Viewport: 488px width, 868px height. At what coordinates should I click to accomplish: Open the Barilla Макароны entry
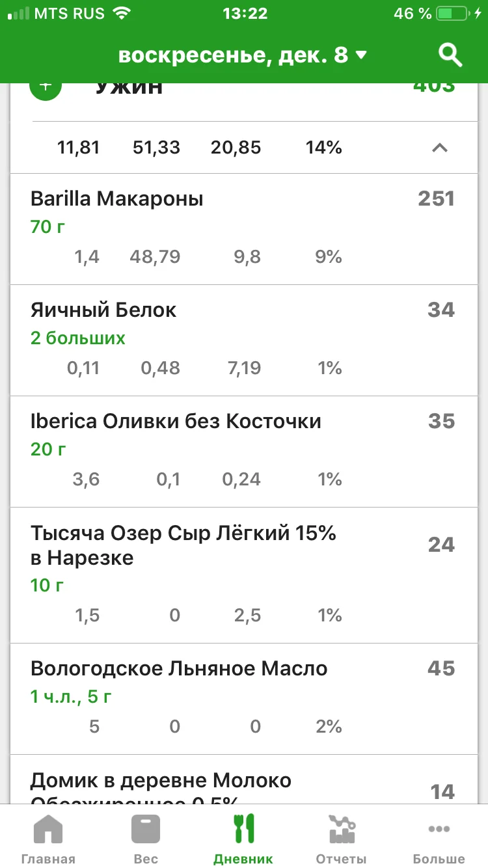coord(117,198)
